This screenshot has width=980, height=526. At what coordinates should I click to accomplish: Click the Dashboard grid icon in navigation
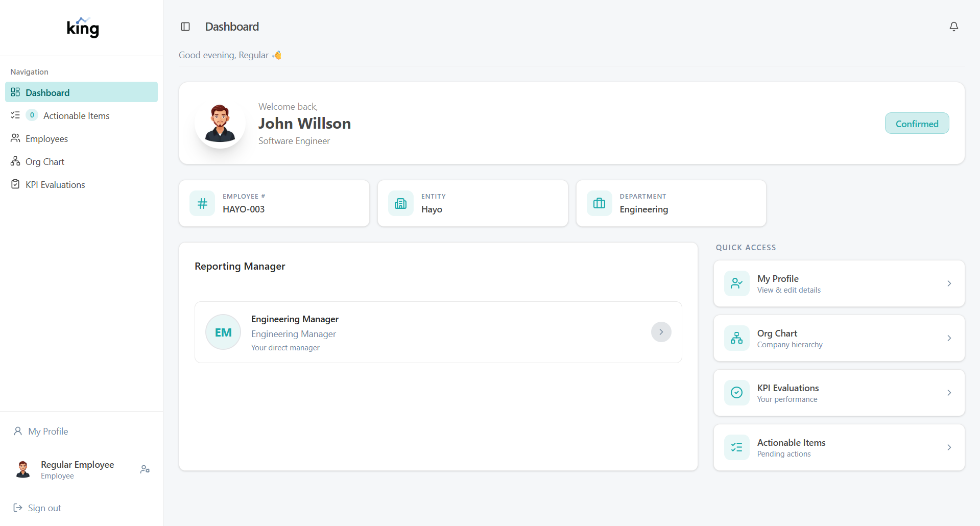pyautogui.click(x=15, y=92)
